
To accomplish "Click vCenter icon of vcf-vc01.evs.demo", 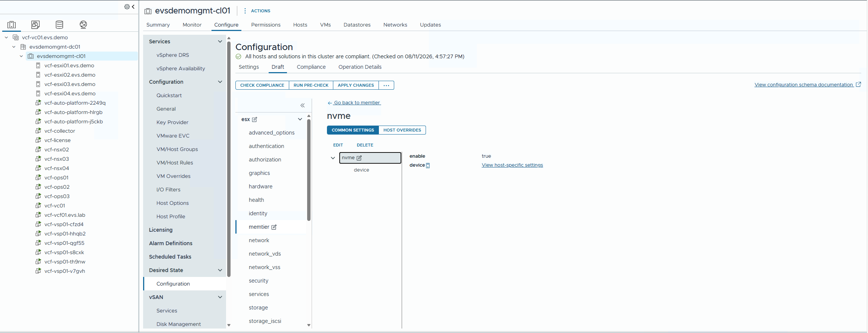I will point(16,37).
